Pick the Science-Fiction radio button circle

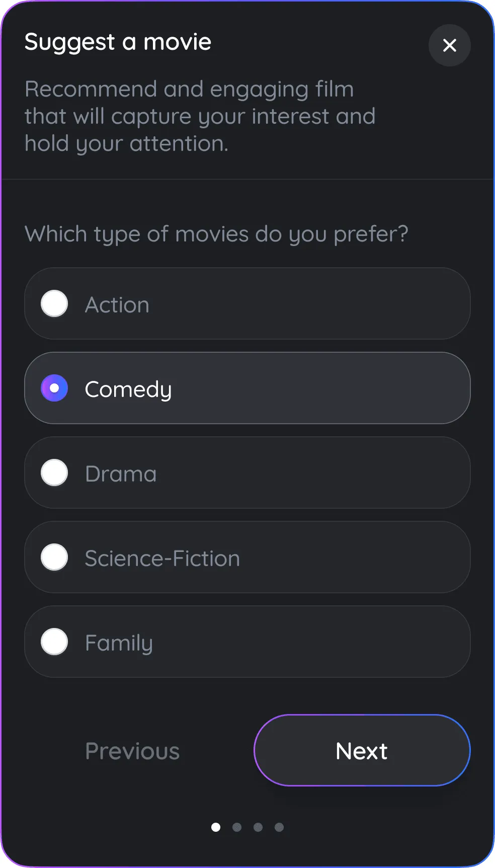click(54, 558)
